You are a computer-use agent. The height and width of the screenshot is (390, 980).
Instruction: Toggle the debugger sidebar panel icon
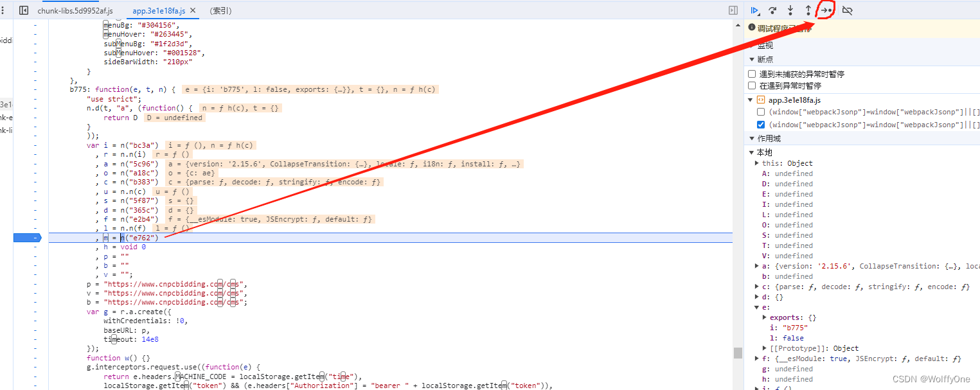(733, 10)
